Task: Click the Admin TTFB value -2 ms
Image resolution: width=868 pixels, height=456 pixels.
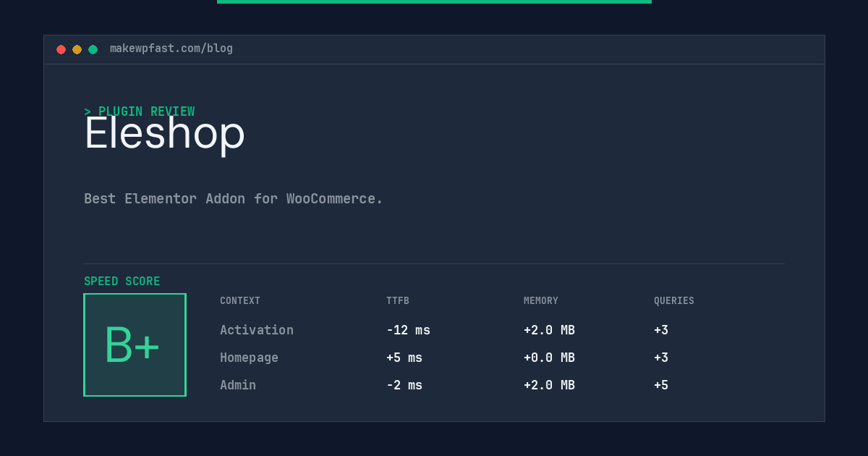Action: (404, 385)
